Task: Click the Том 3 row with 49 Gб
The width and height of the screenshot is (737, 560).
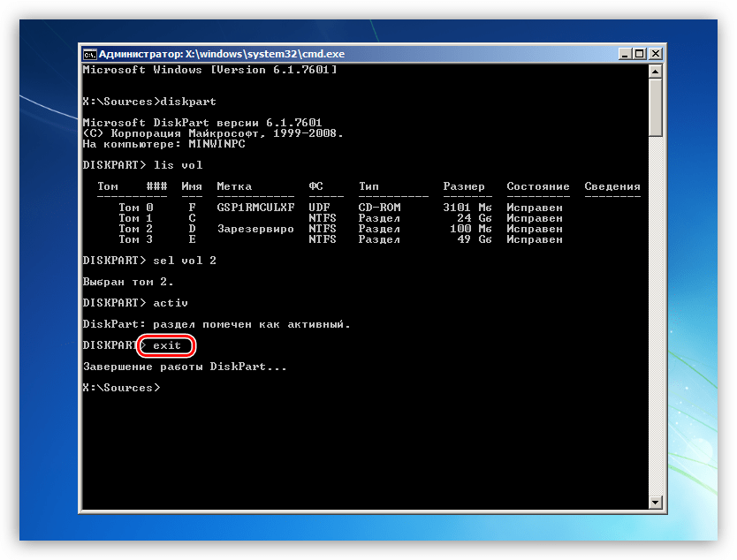Action: point(340,239)
